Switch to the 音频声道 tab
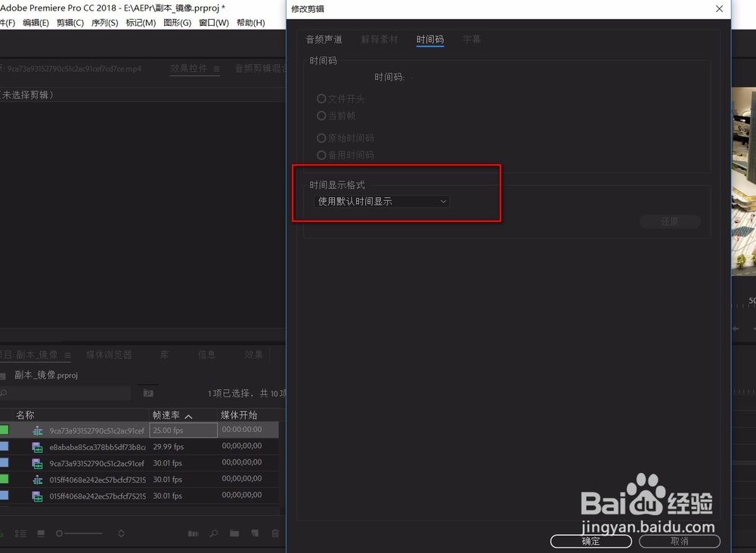This screenshot has height=553, width=756. click(324, 39)
